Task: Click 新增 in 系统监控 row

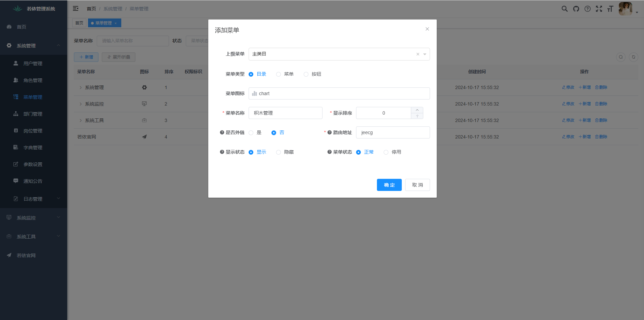Action: 585,104
